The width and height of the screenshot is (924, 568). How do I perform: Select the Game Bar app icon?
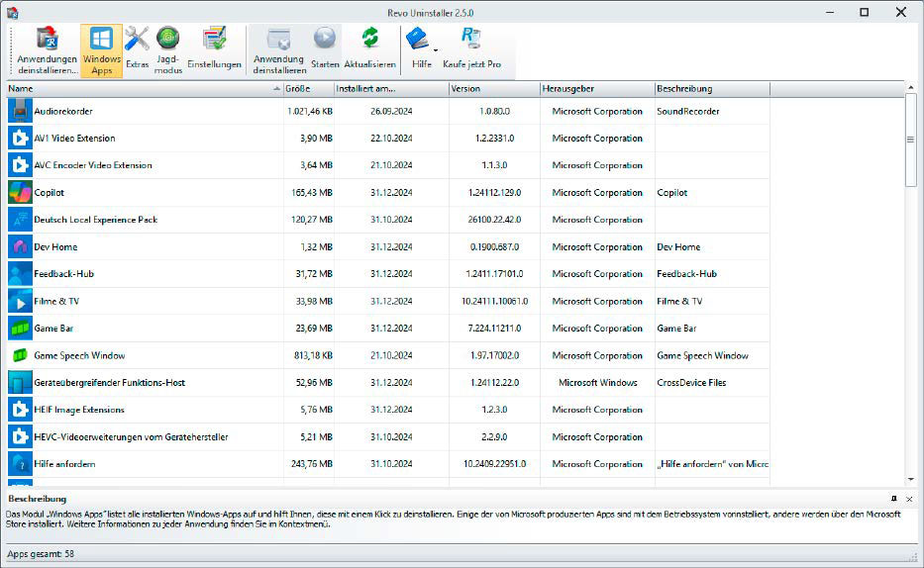(x=20, y=328)
